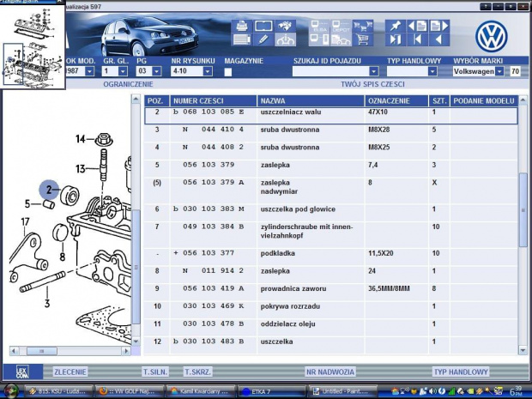Click the diagram overview thumbnail

pyautogui.click(x=33, y=47)
